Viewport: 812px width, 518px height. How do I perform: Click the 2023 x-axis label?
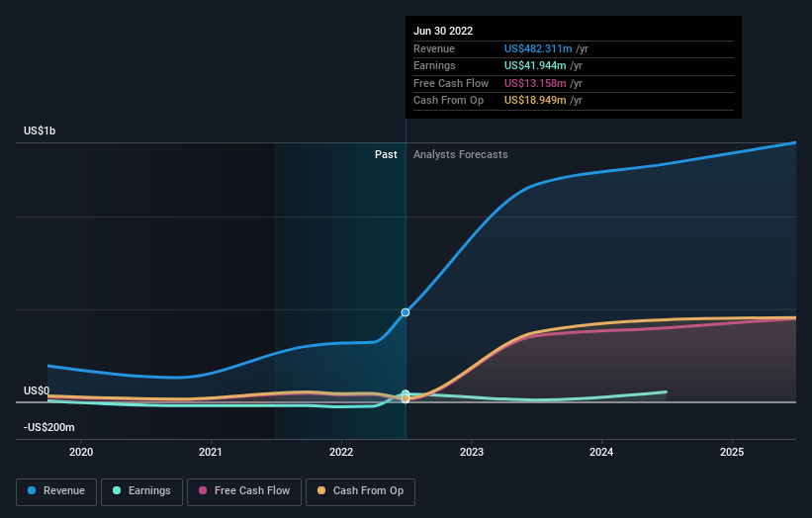point(472,453)
